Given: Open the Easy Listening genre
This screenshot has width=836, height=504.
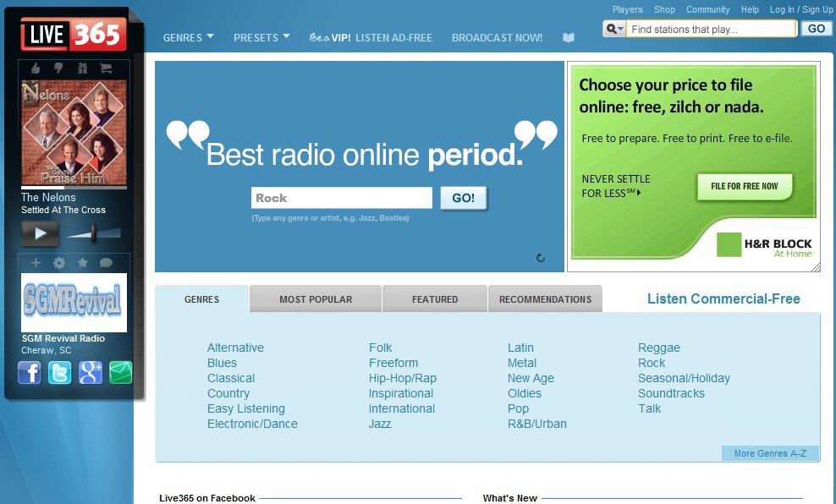Looking at the screenshot, I should coord(245,408).
